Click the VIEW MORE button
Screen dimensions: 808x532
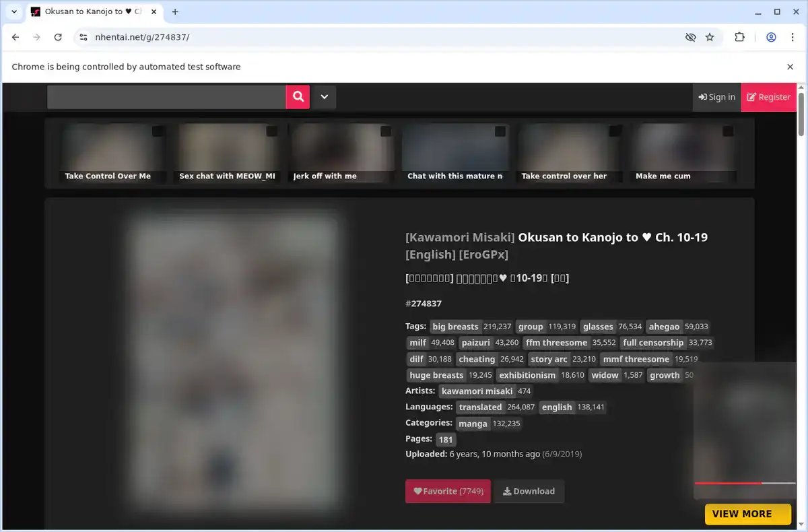[747, 514]
